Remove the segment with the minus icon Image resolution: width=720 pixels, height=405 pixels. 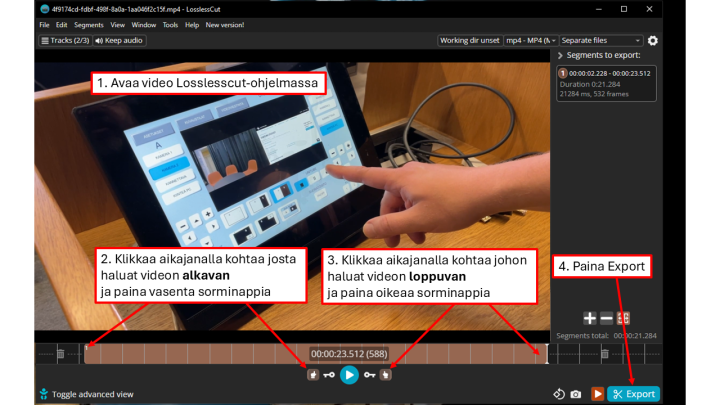tap(607, 318)
